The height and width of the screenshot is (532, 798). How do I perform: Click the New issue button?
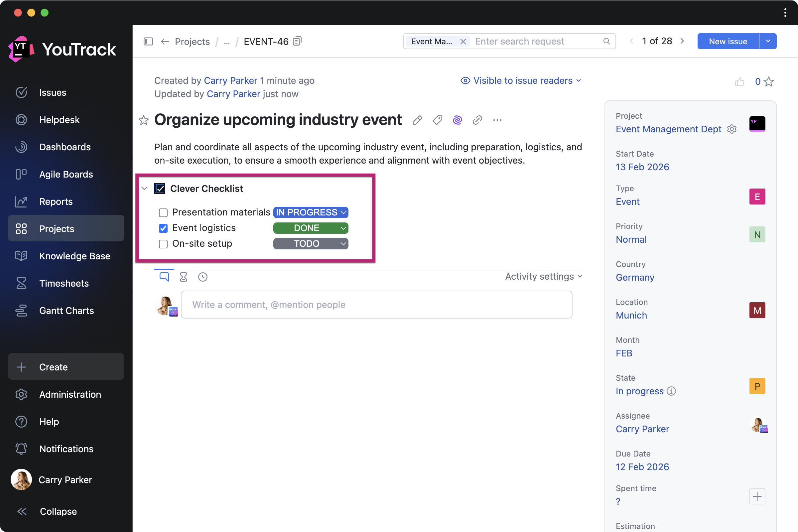(728, 41)
